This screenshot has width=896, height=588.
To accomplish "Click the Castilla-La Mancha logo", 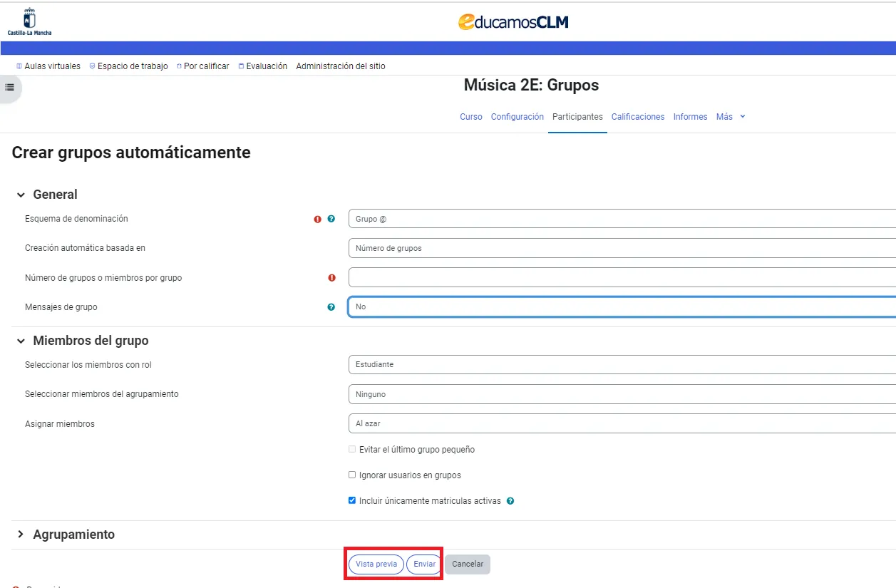I will tap(29, 21).
